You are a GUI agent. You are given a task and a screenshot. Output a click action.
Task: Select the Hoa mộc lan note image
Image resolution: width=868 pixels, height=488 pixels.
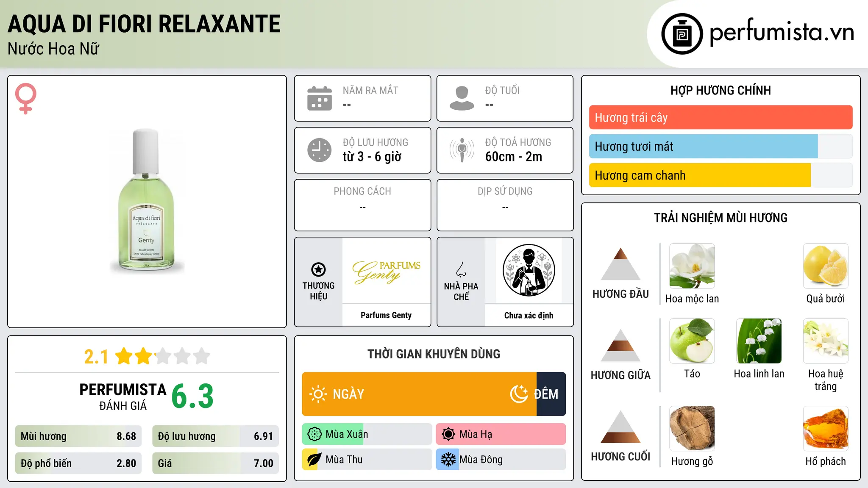click(692, 266)
